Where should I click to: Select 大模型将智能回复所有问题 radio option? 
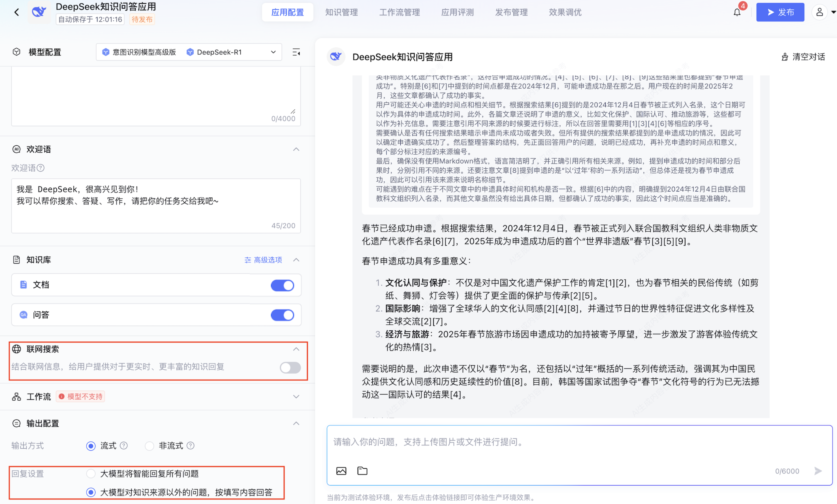click(91, 473)
